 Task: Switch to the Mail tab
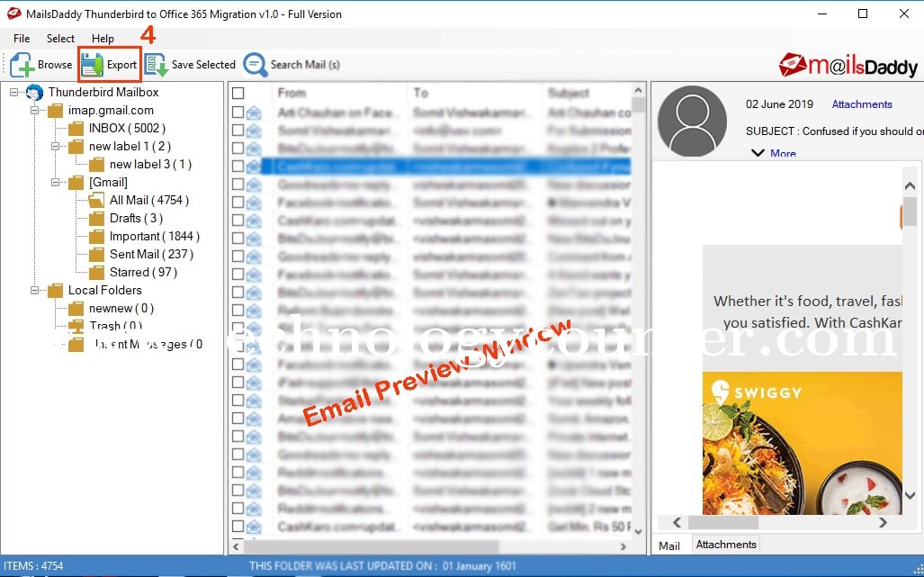(669, 545)
